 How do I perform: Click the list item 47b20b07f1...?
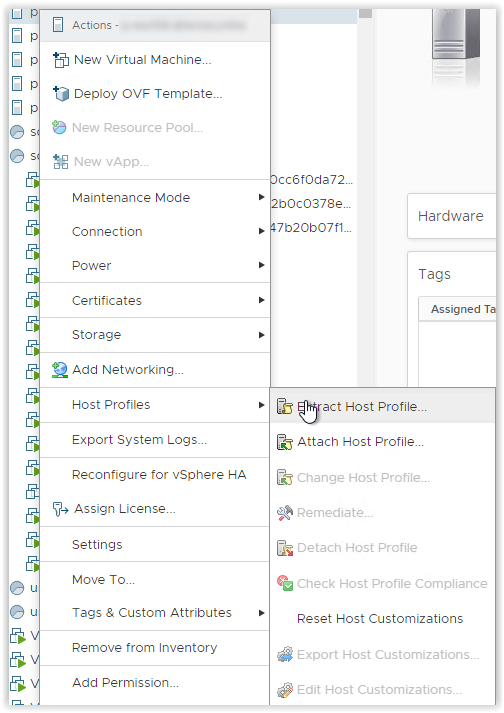coord(312,227)
